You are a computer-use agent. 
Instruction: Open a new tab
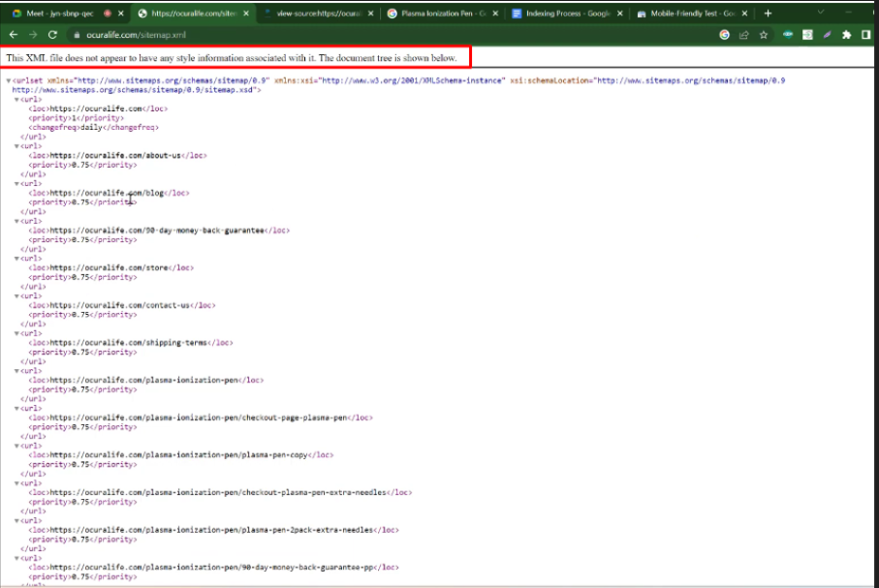768,13
